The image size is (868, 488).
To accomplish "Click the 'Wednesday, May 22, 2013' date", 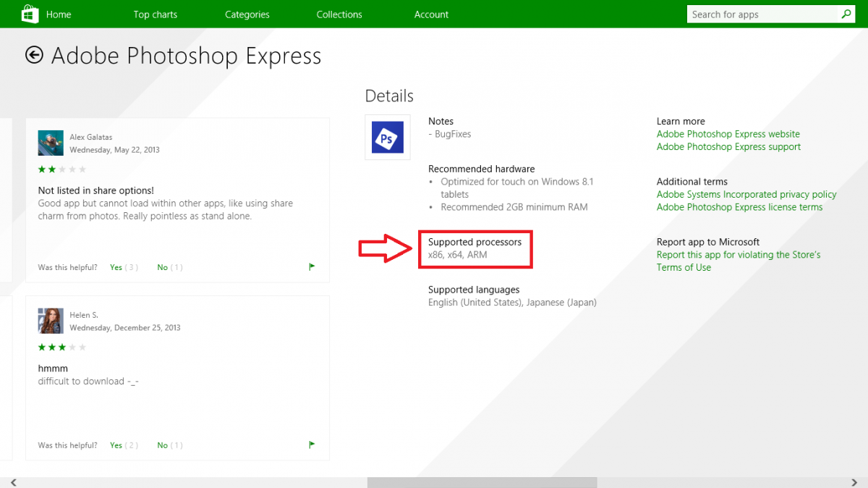I will (x=114, y=150).
